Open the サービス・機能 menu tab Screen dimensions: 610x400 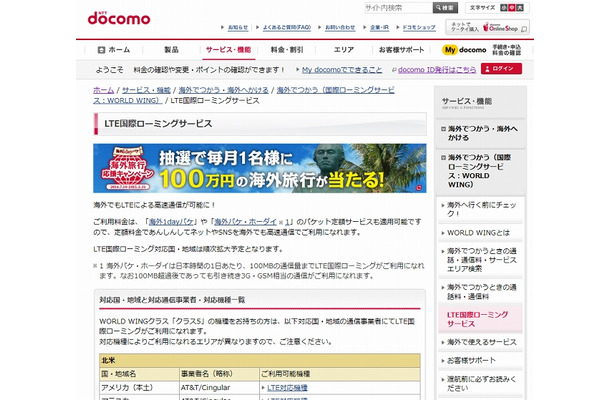[x=228, y=50]
